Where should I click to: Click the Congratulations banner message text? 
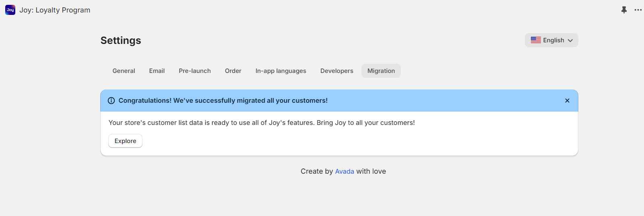[223, 101]
